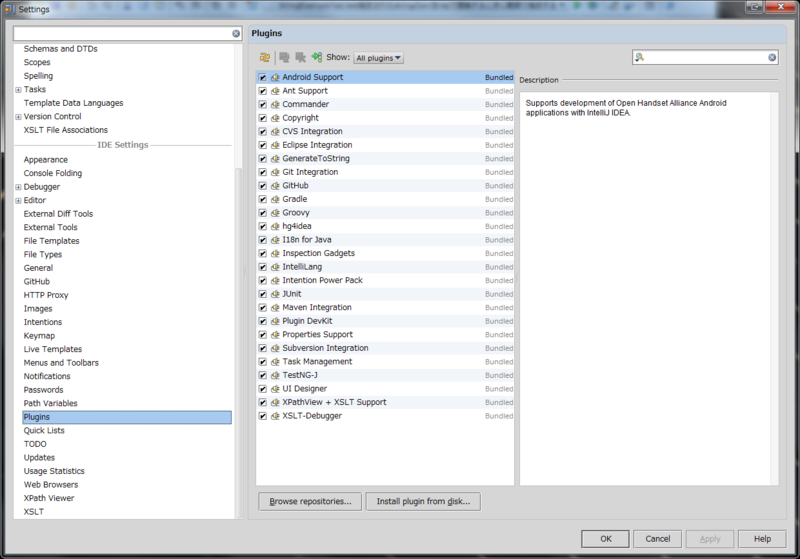The image size is (800, 559).
Task: Click the Ant Support plugin icon
Action: click(275, 91)
